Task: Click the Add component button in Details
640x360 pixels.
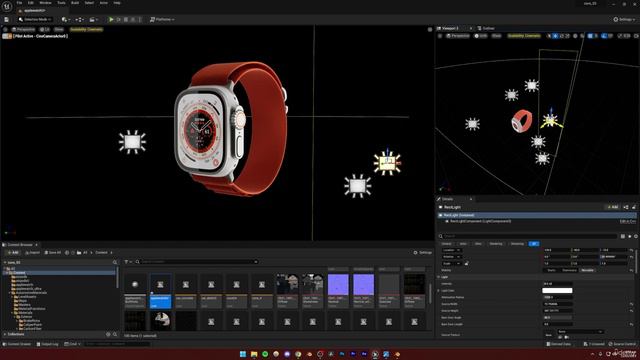Action: click(613, 207)
